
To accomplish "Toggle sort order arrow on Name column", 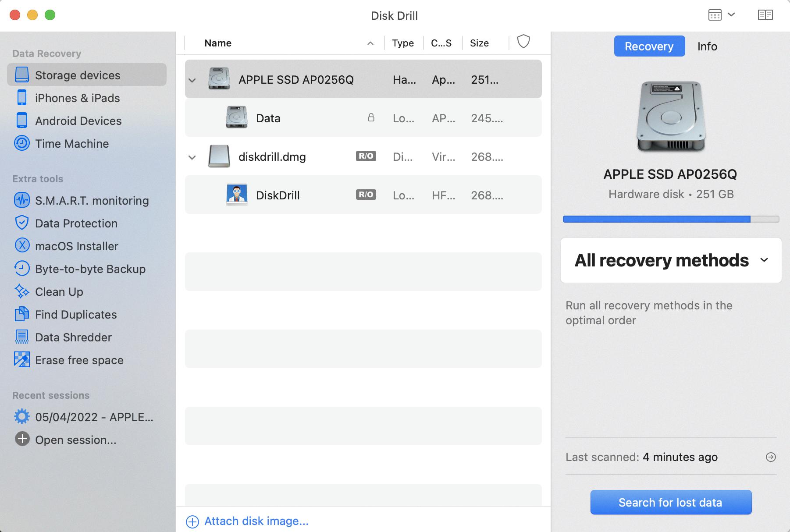I will click(370, 43).
